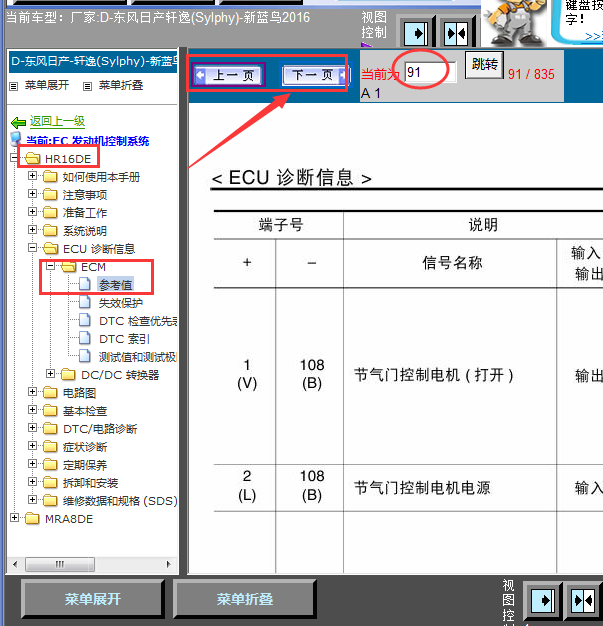Open the 参考值 document
This screenshot has width=603, height=626.
[x=115, y=285]
